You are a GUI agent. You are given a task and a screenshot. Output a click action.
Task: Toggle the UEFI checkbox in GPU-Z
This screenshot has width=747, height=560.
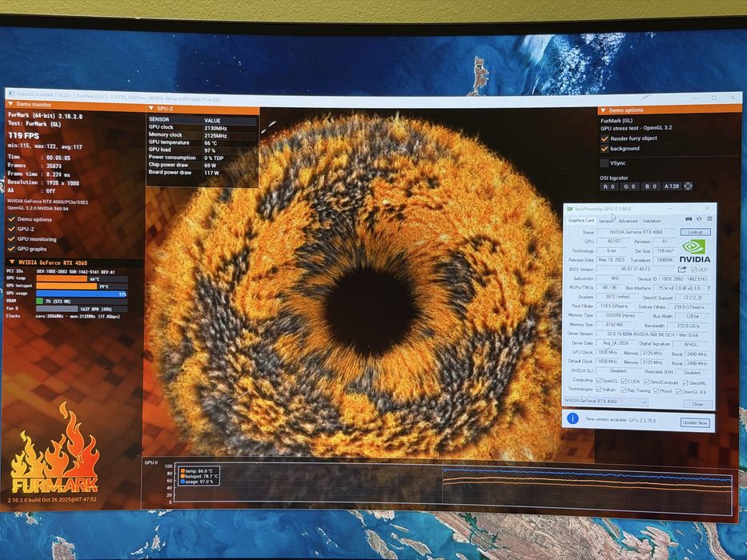click(693, 270)
